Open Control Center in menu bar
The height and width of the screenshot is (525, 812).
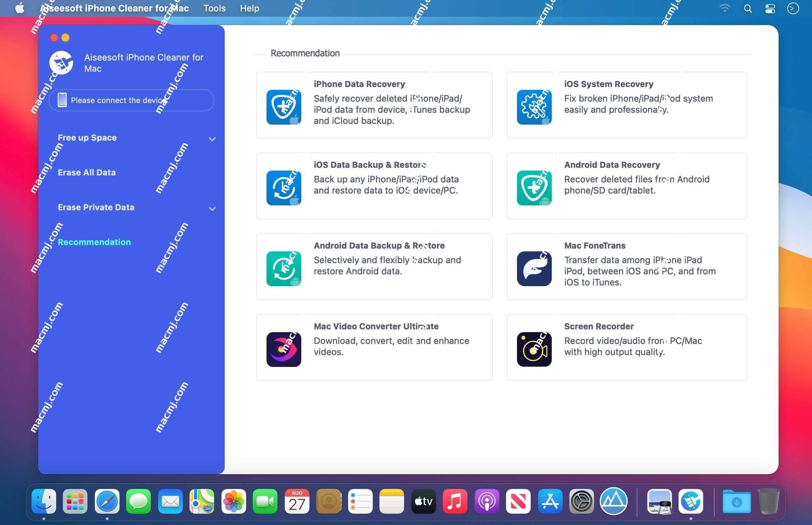770,8
